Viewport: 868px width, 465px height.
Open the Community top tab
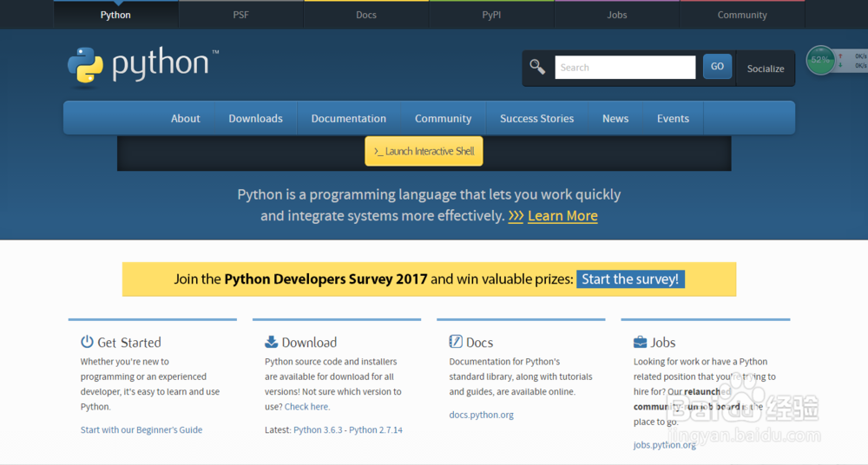tap(742, 15)
